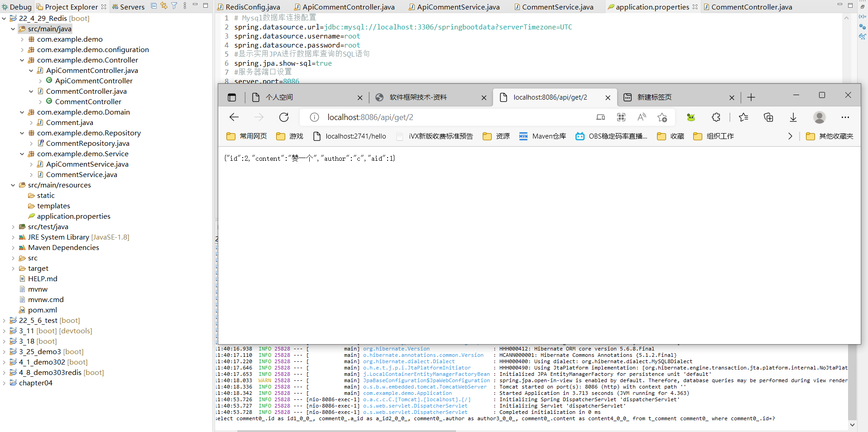Open the RedisConfig.java editor tab

[249, 7]
